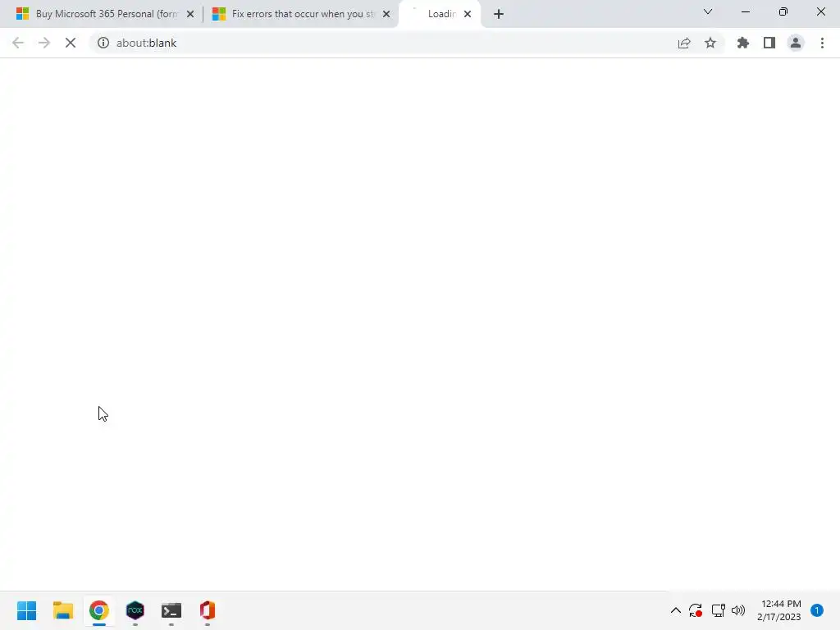Share this page icon
840x630 pixels.
(684, 43)
